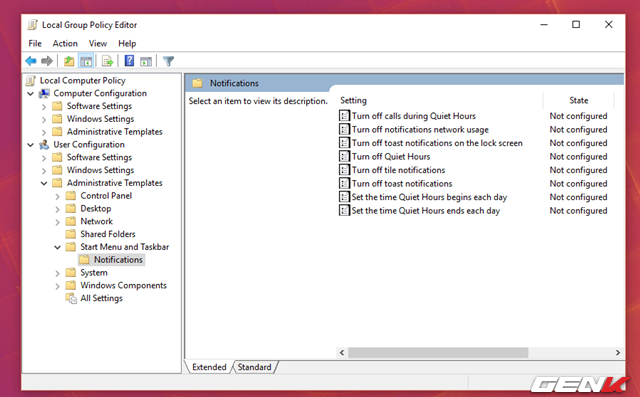Screen dimensions: 640x397
Task: Click the Up one level folder icon
Action: tap(69, 61)
